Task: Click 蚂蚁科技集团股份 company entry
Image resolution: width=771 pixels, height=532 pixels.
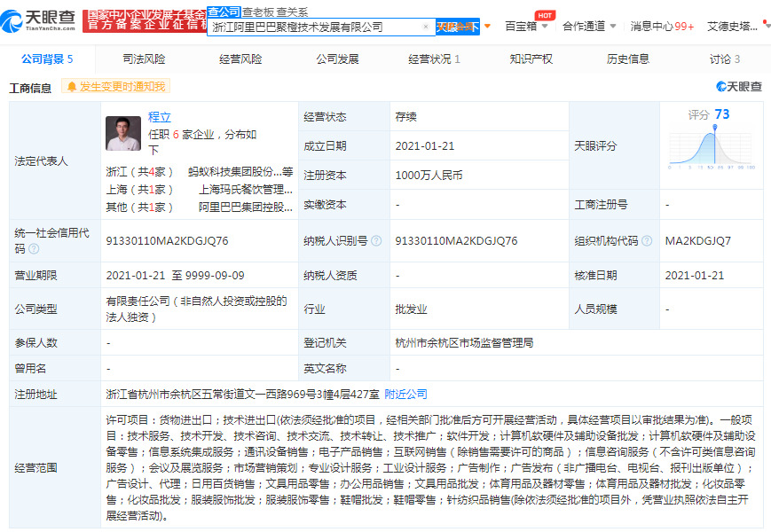Action: click(240, 172)
